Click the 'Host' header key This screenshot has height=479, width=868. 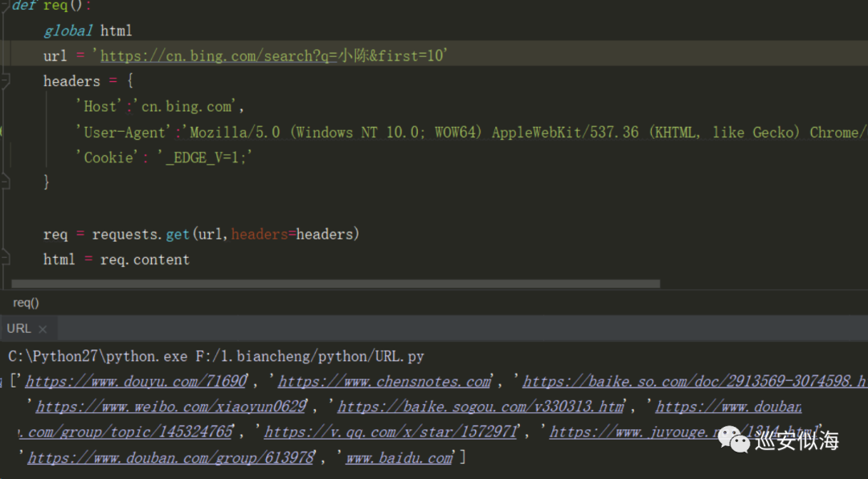pyautogui.click(x=99, y=106)
